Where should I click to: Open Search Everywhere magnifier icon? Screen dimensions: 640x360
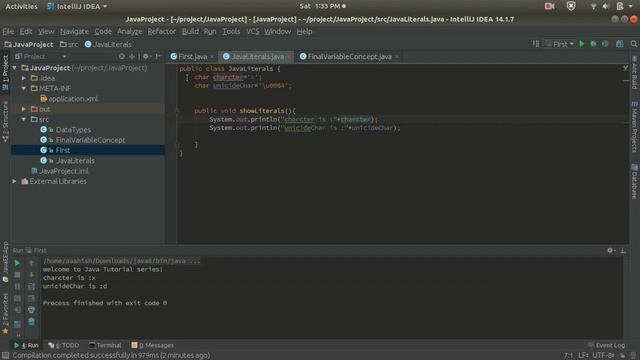click(x=633, y=44)
